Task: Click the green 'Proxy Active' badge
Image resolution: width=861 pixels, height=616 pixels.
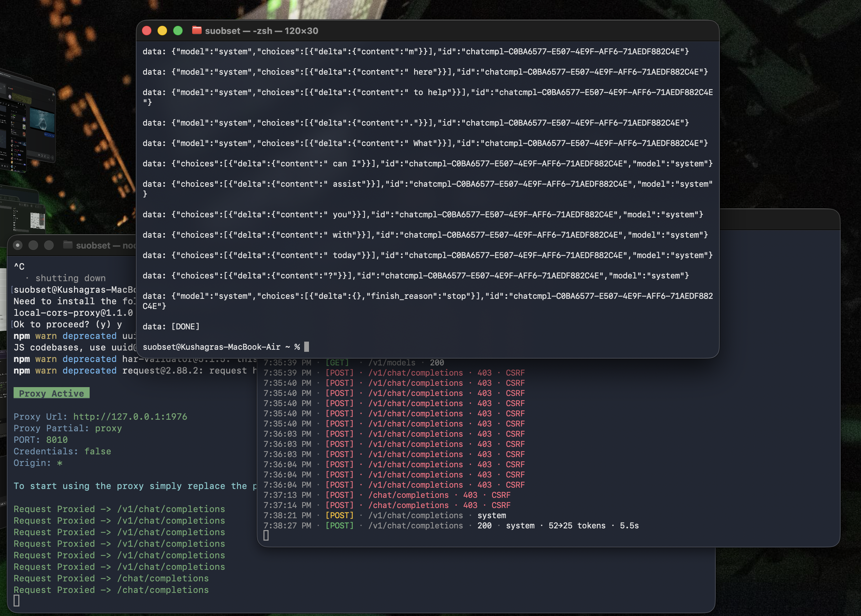Action: pos(52,393)
